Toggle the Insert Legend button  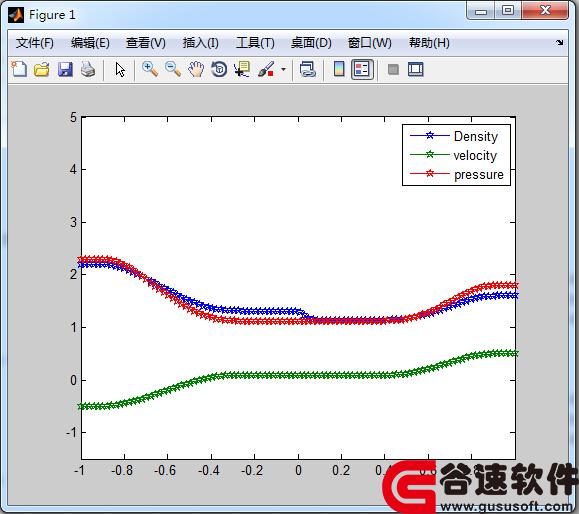pyautogui.click(x=362, y=69)
